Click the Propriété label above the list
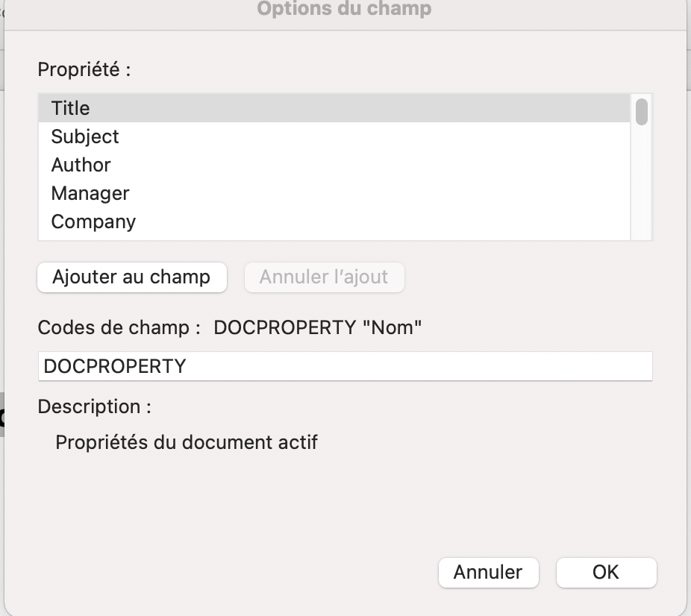Image resolution: width=691 pixels, height=616 pixels. click(x=84, y=69)
